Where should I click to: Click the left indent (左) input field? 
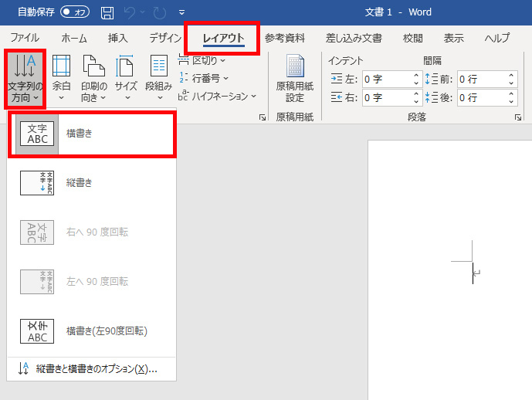pyautogui.click(x=387, y=79)
